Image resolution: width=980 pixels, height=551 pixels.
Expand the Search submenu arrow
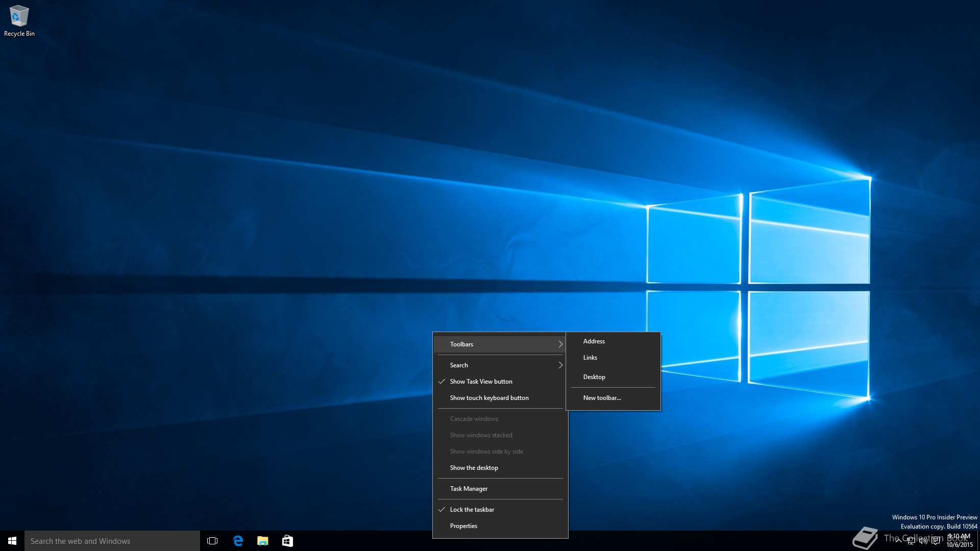coord(560,365)
